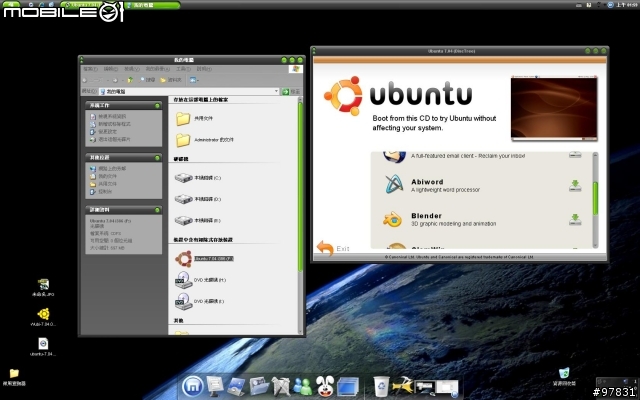
Task: Select the DVD drive (H:)
Action: coord(200,280)
